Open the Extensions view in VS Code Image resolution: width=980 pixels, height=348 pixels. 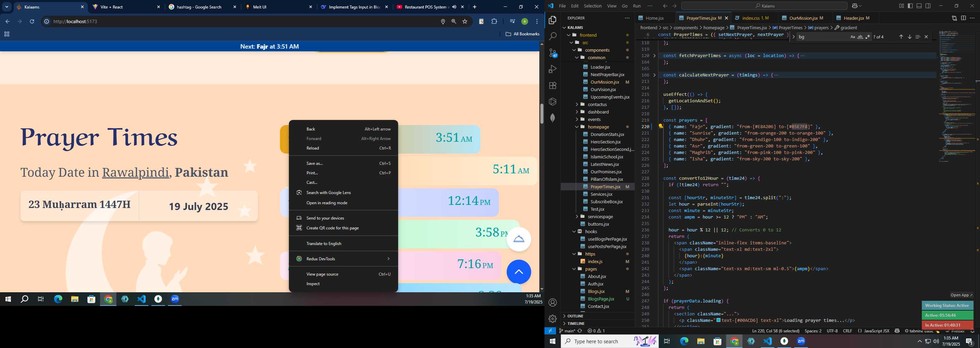[x=553, y=86]
